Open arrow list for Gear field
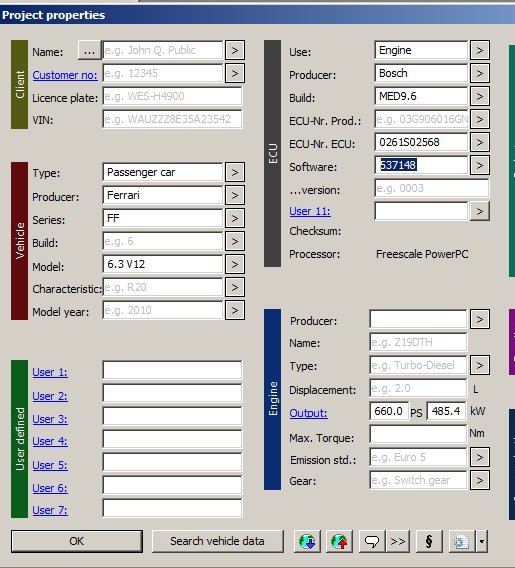The image size is (515, 568). click(480, 480)
